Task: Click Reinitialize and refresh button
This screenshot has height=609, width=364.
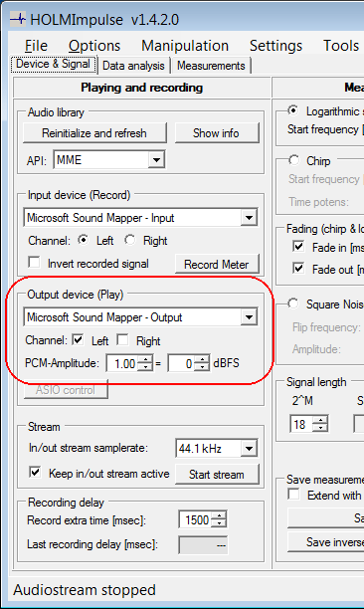Action: tap(94, 133)
